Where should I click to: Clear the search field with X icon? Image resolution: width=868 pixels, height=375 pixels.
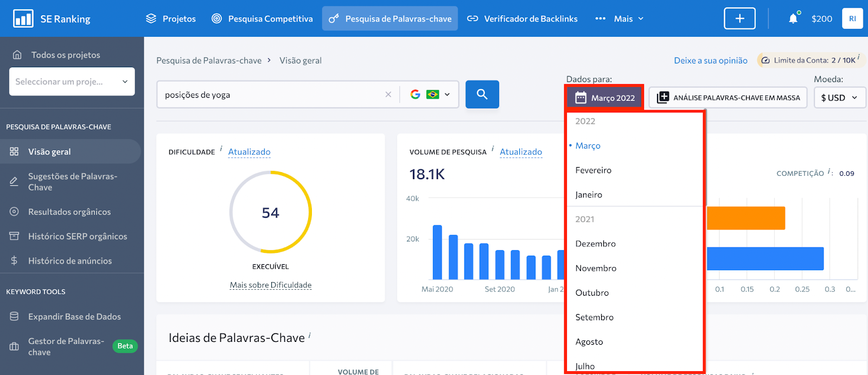[388, 94]
